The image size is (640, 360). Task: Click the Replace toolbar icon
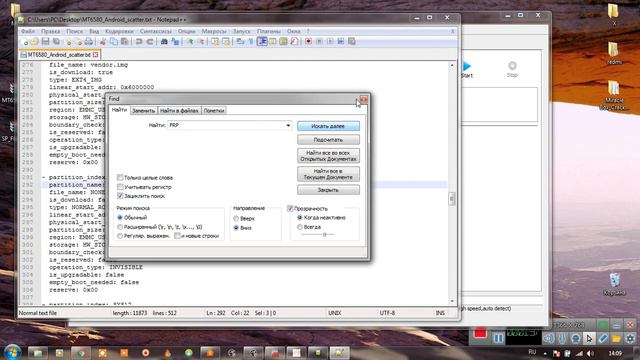[175, 42]
